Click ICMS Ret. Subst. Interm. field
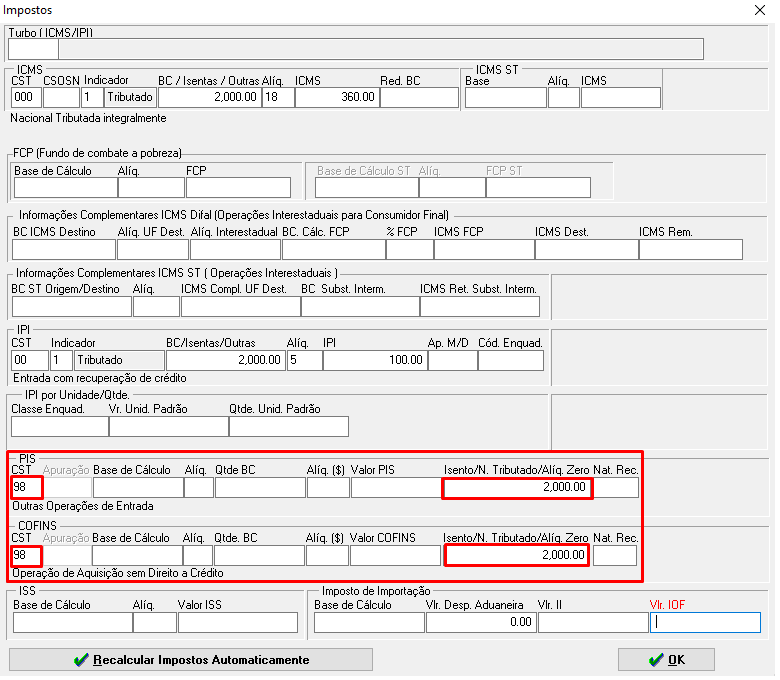The width and height of the screenshot is (780, 680). pyautogui.click(x=480, y=307)
